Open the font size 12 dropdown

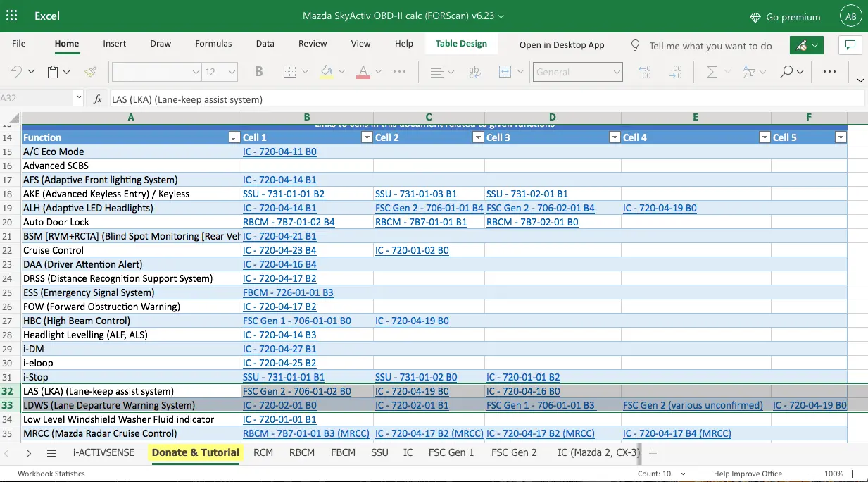click(232, 72)
